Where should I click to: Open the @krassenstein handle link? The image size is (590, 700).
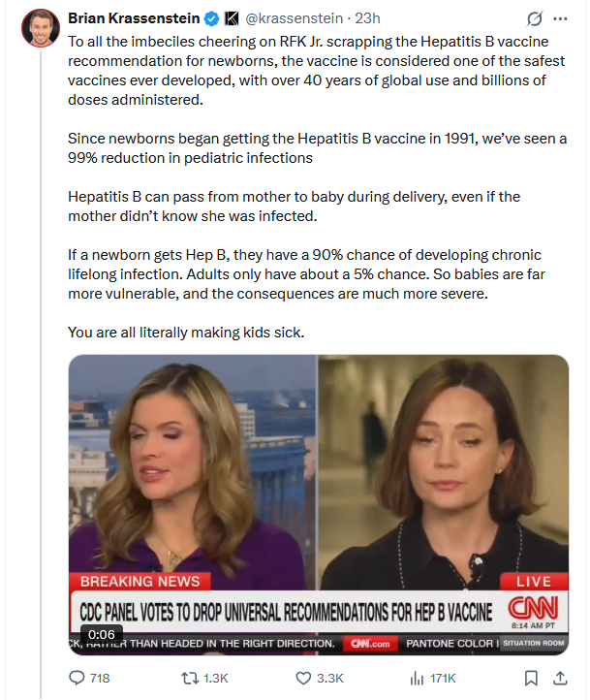[295, 18]
